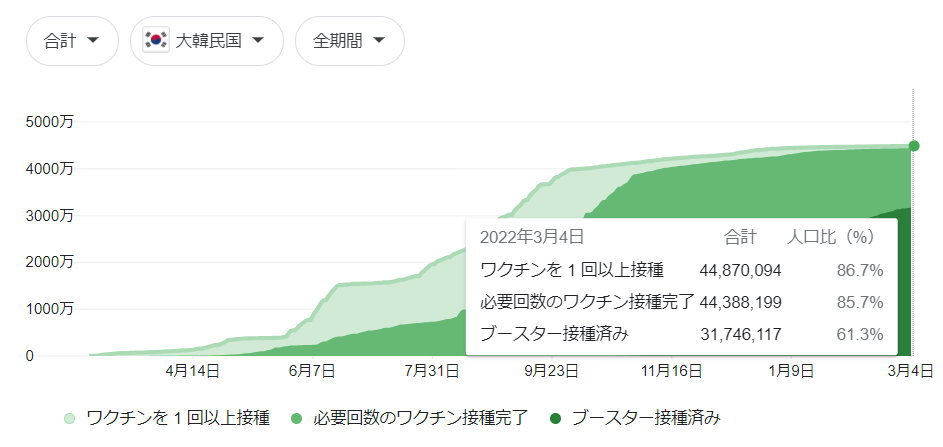The width and height of the screenshot is (943, 447).
Task: Click the medium green legend dot
Action: 297,418
